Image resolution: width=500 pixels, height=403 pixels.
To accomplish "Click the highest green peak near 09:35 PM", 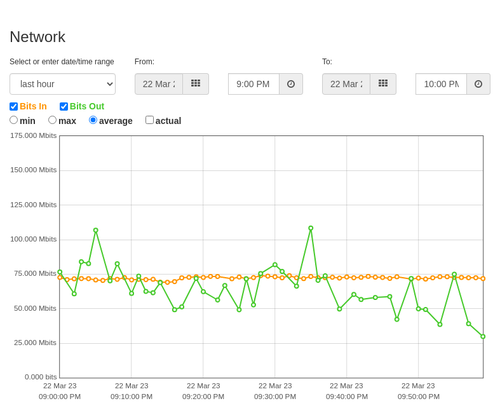I will (x=311, y=228).
